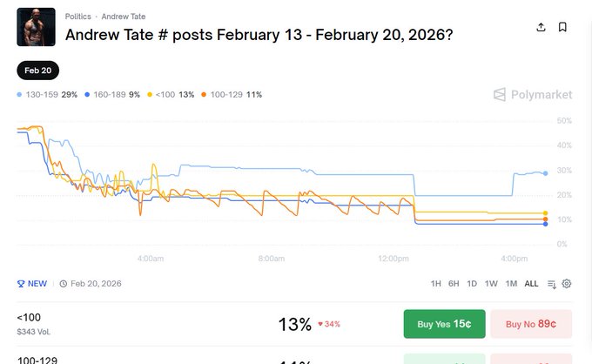This screenshot has width=592, height=364.
Task: Select the 1D time range
Action: (x=472, y=283)
